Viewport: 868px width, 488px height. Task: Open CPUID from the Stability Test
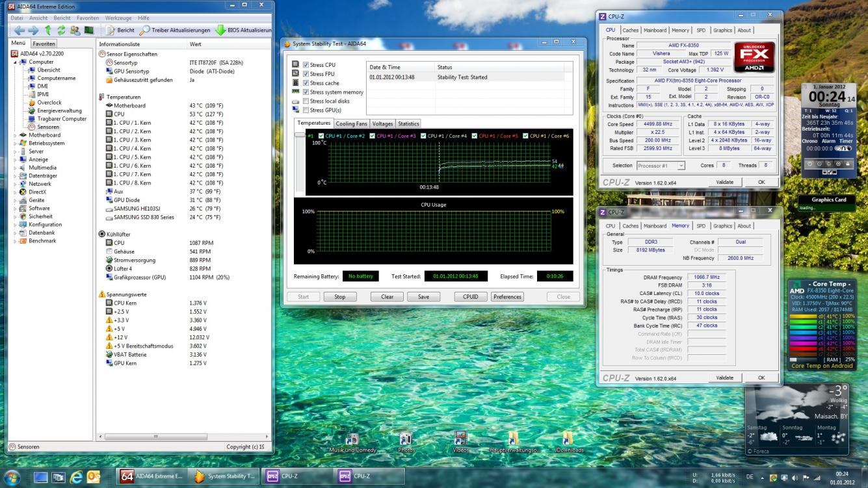(470, 296)
